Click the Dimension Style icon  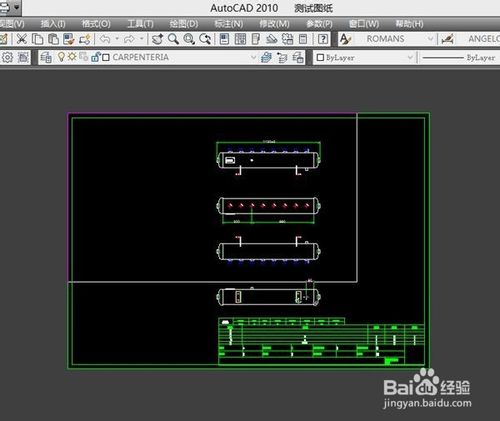[x=448, y=39]
